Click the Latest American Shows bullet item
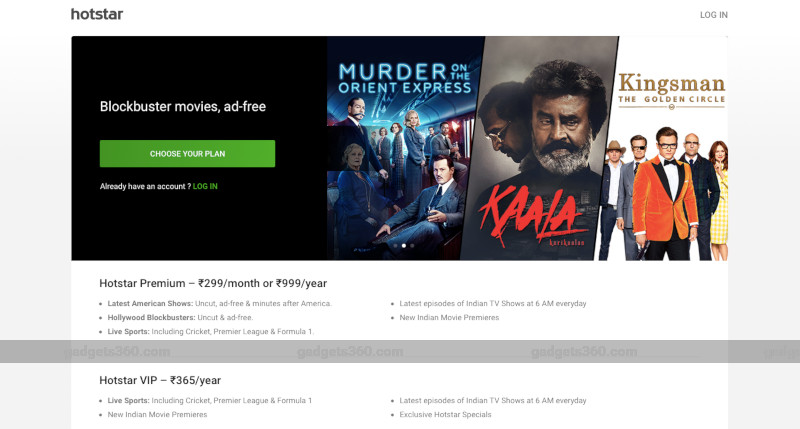Image resolution: width=800 pixels, height=429 pixels. click(219, 304)
